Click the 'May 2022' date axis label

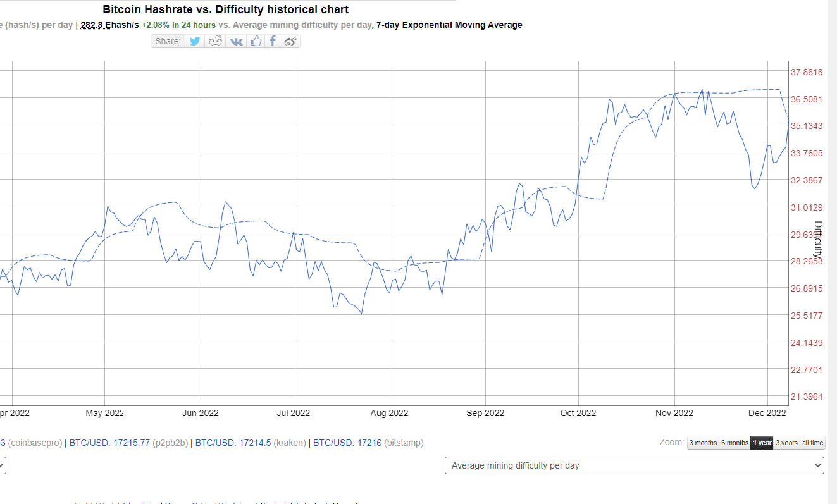click(x=105, y=413)
